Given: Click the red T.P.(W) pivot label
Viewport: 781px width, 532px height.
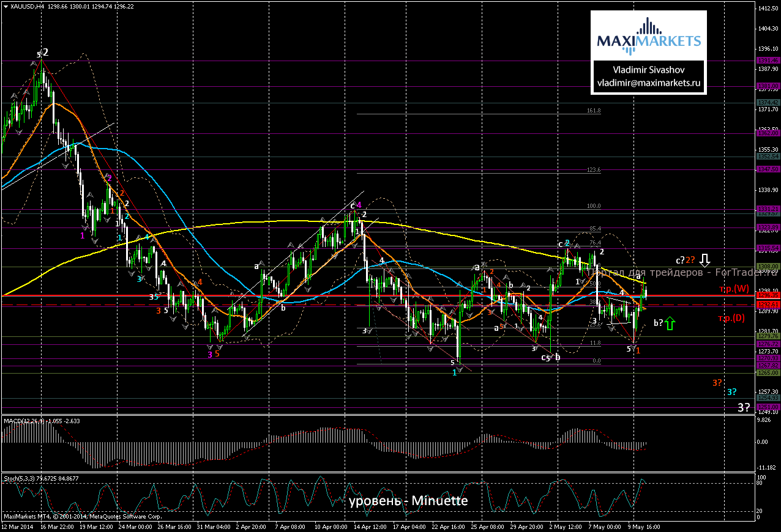Looking at the screenshot, I should click(733, 289).
